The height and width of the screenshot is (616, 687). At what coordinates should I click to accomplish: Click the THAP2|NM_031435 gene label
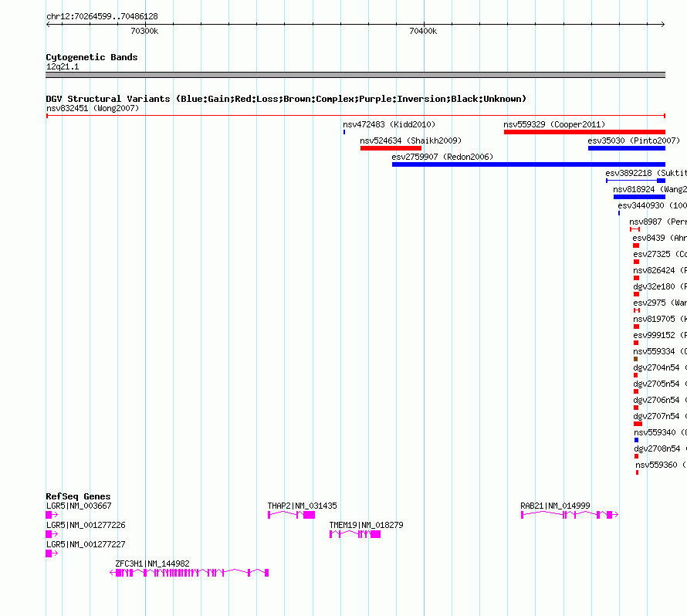coord(303,506)
